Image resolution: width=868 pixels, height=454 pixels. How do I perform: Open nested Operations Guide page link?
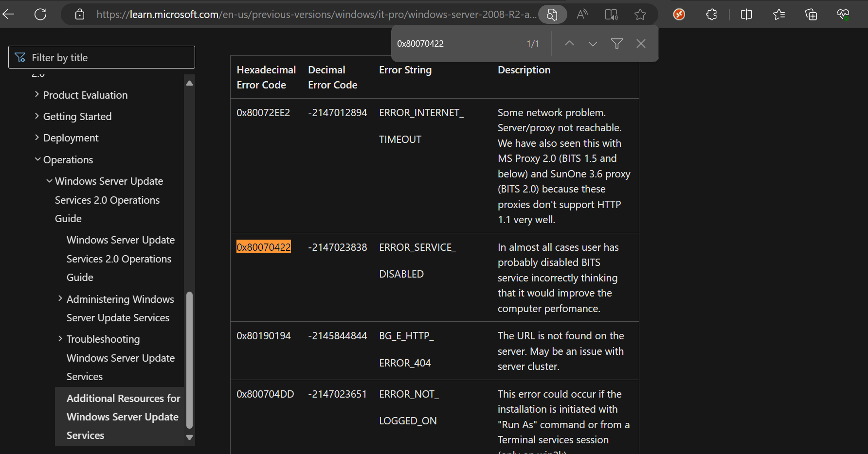[121, 259]
